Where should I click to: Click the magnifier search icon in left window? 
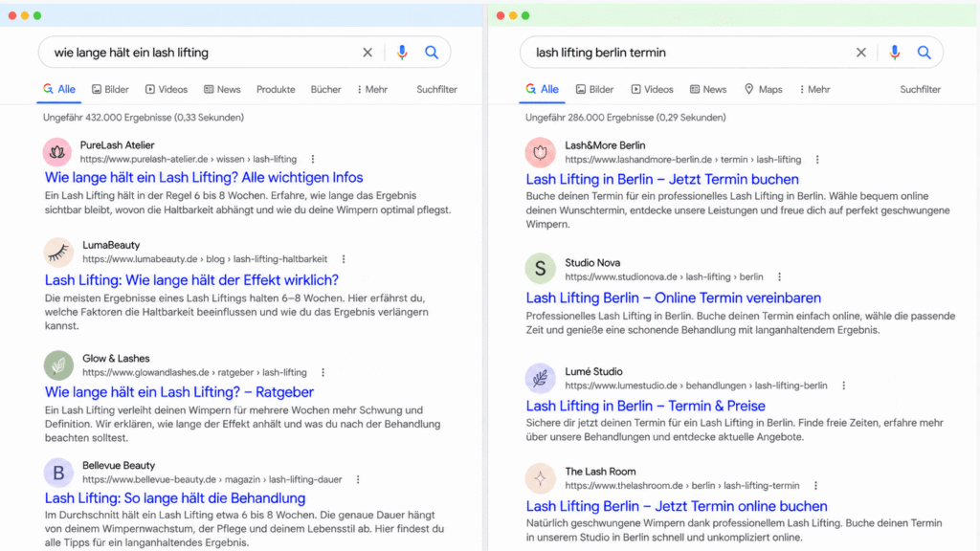point(432,53)
